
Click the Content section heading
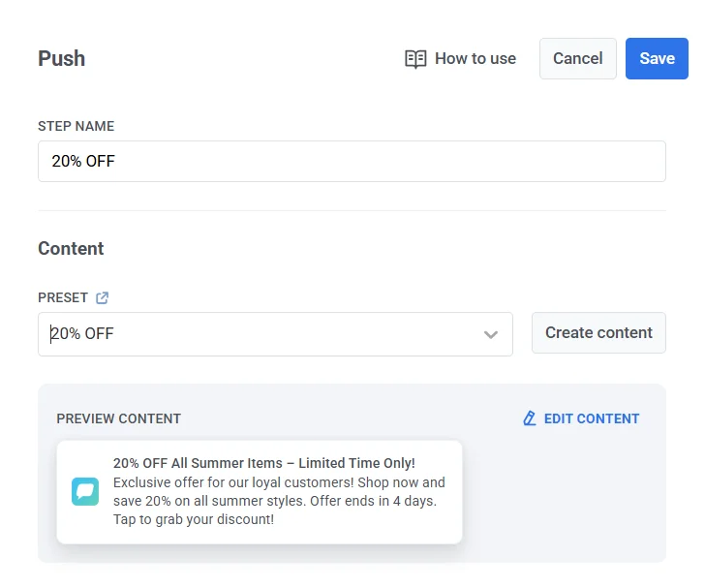[71, 249]
